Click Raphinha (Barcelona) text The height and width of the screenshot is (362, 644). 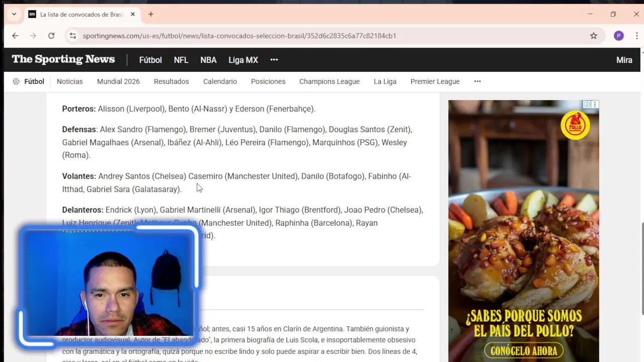point(313,223)
